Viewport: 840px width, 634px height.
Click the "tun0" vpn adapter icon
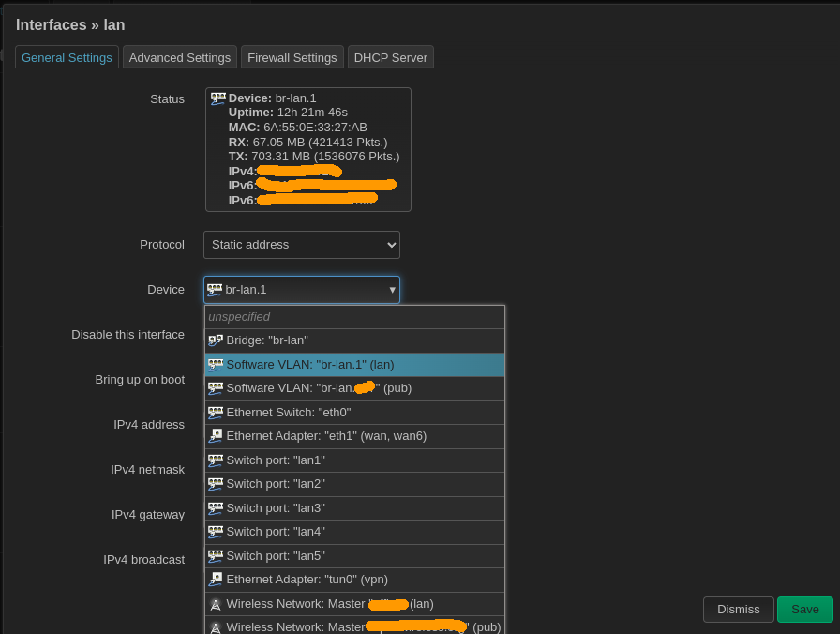216,579
